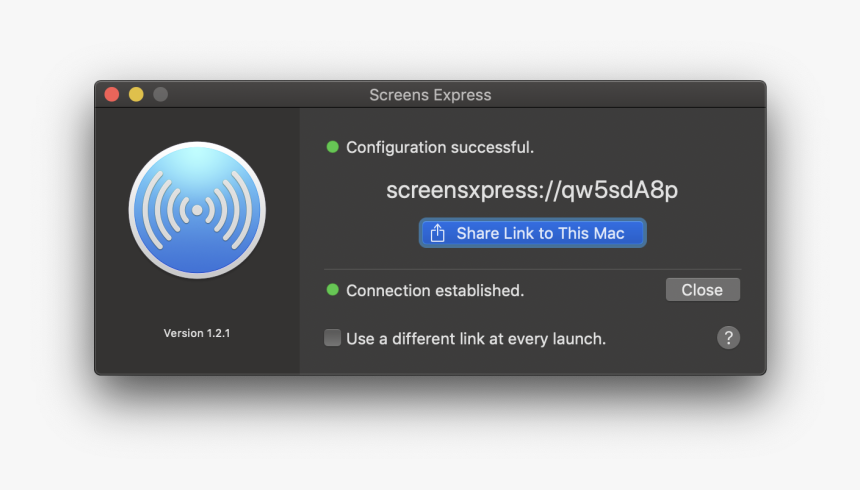860x490 pixels.
Task: Click the red close window button
Action: [x=112, y=94]
